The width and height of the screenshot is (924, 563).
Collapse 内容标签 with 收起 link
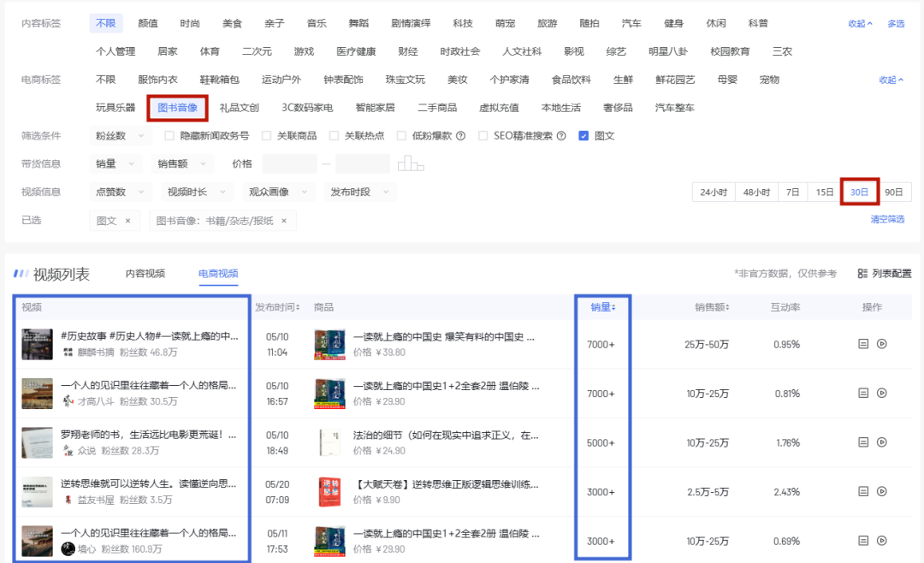pyautogui.click(x=860, y=24)
